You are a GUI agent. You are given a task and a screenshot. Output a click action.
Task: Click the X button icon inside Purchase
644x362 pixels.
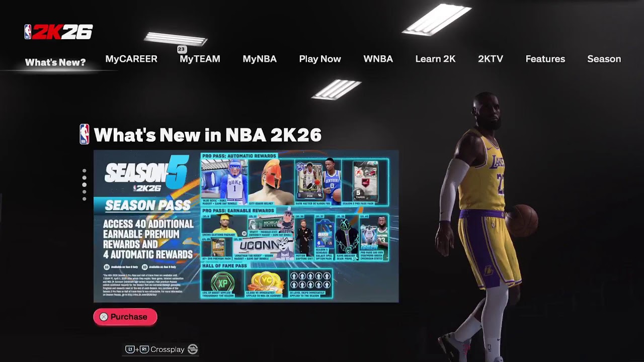104,317
